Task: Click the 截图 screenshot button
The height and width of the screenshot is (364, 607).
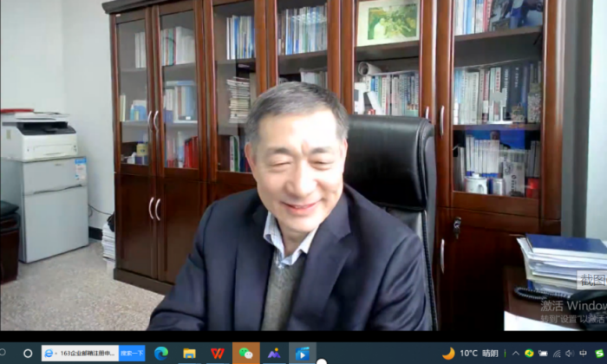Action: click(x=592, y=279)
